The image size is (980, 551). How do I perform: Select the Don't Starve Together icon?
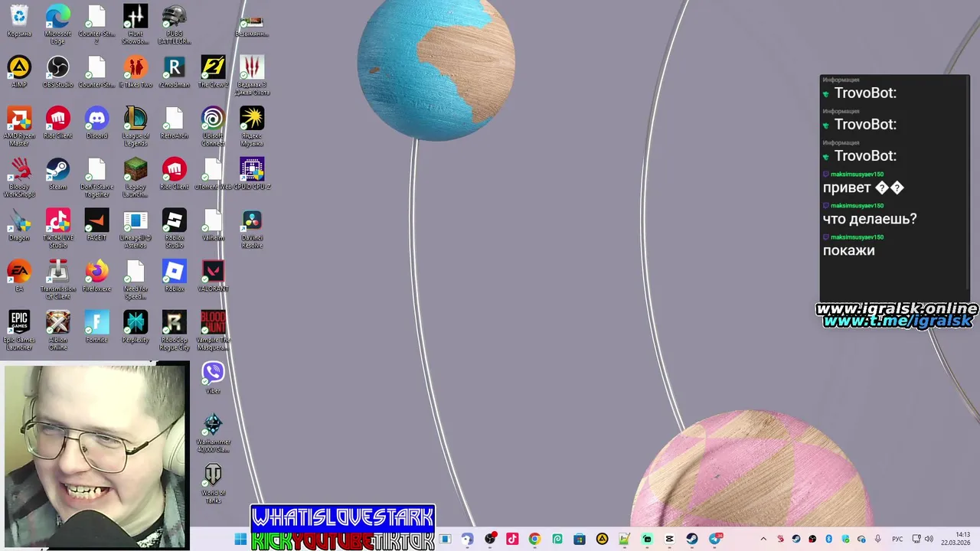pyautogui.click(x=97, y=178)
